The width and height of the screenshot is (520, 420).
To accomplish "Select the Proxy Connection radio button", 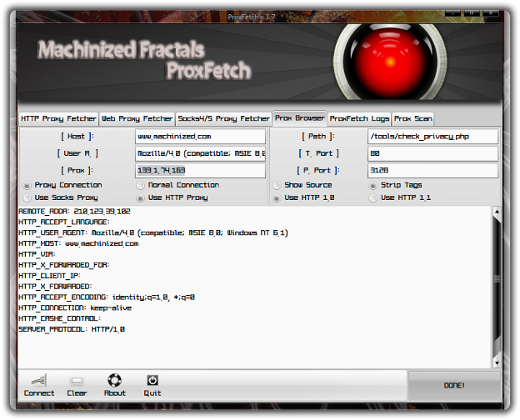I will tap(27, 185).
